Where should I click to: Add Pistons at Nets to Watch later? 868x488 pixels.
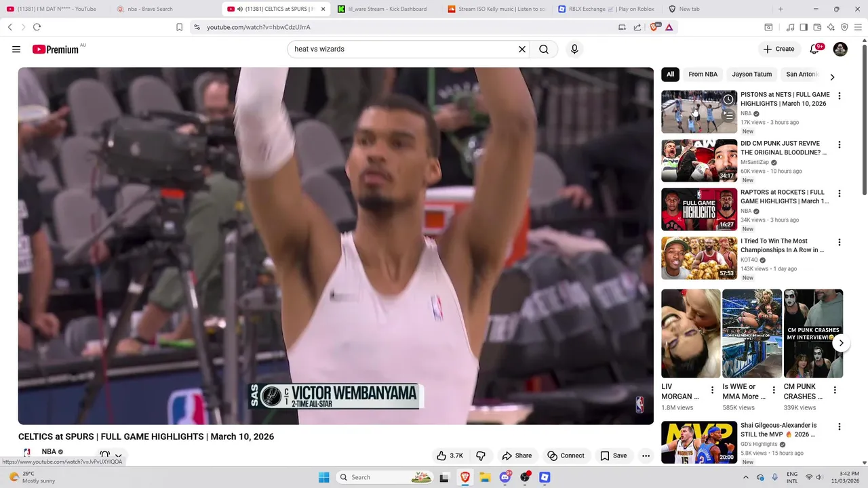pyautogui.click(x=728, y=100)
